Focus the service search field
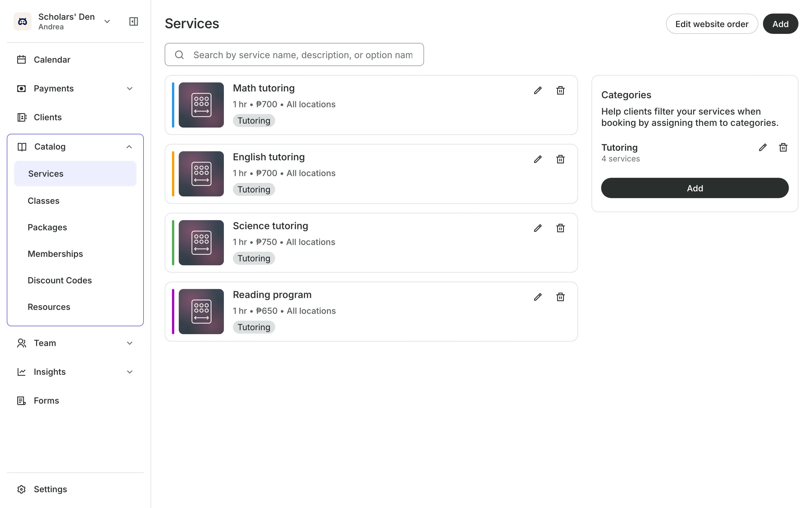 click(x=294, y=55)
